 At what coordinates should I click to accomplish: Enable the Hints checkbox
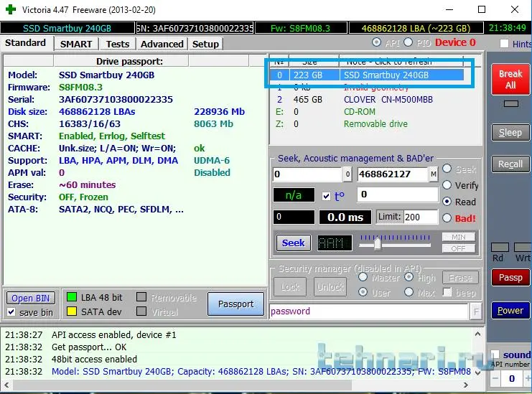pyautogui.click(x=505, y=44)
